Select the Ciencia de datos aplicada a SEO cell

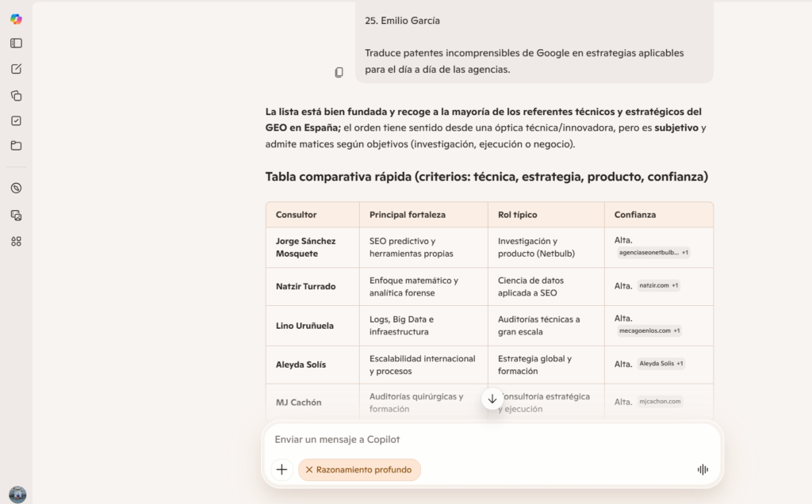pos(546,287)
